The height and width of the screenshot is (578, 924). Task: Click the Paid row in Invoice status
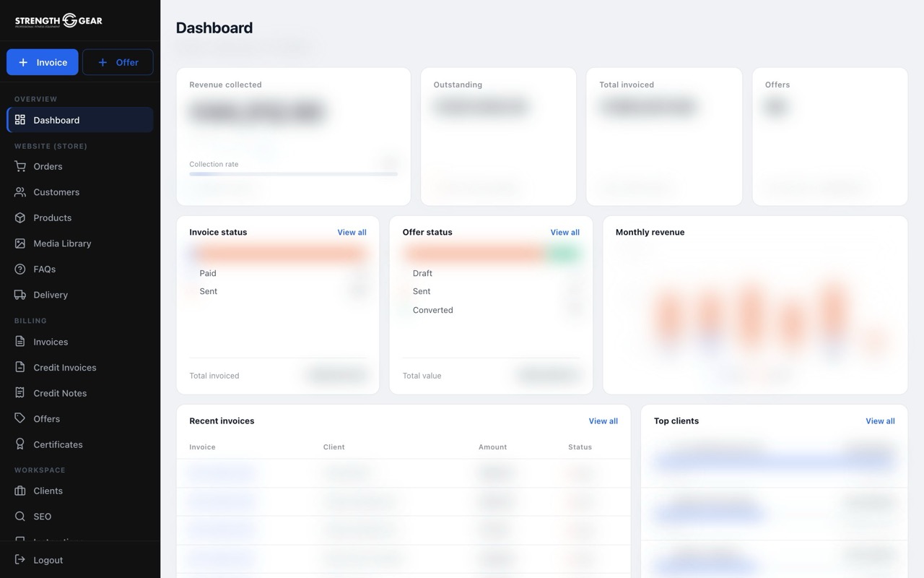pyautogui.click(x=278, y=273)
